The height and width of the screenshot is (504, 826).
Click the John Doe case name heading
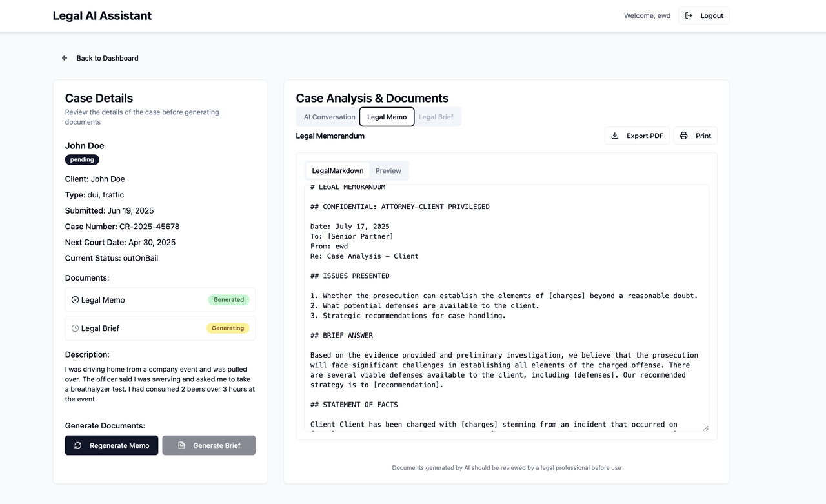[x=85, y=146]
